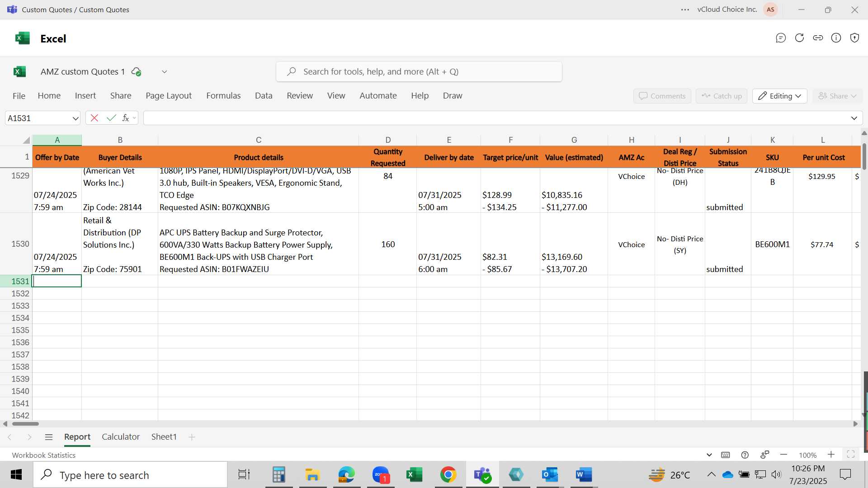Screen dimensions: 868x488
Task: Open File Explorer from the taskbar
Action: click(313, 475)
